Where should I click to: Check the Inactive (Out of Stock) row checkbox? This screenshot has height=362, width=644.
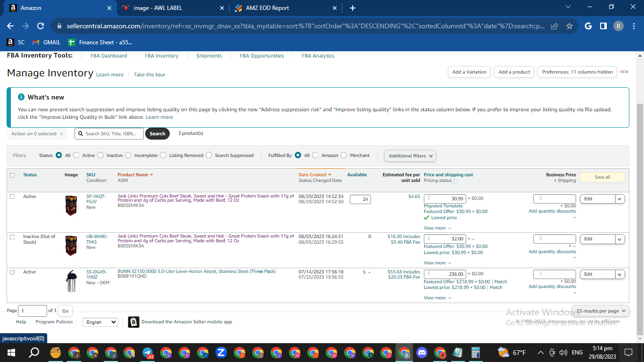[12, 237]
